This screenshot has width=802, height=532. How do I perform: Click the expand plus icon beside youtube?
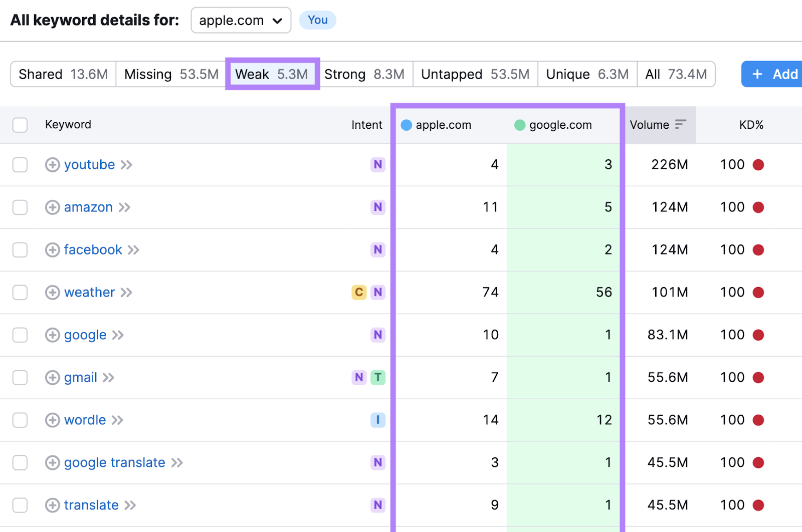(53, 164)
